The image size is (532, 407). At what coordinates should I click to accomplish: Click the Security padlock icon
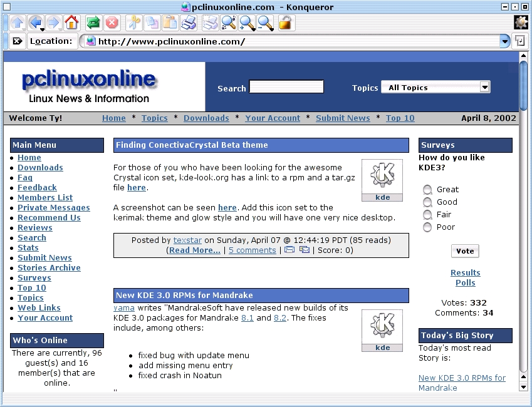285,23
